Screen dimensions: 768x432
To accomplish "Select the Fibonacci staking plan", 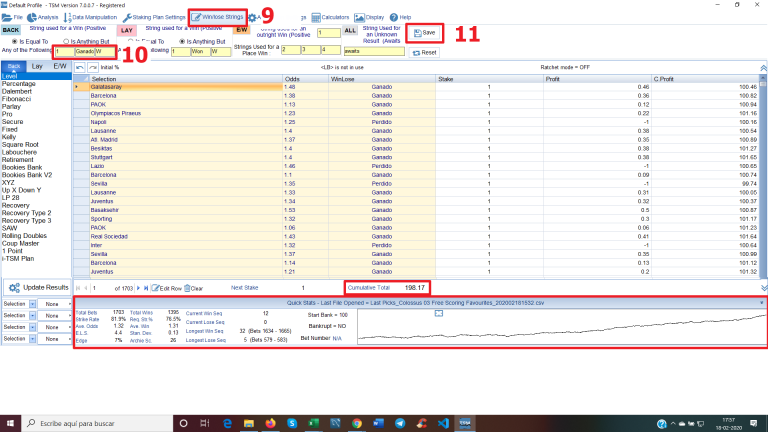I will pyautogui.click(x=16, y=99).
